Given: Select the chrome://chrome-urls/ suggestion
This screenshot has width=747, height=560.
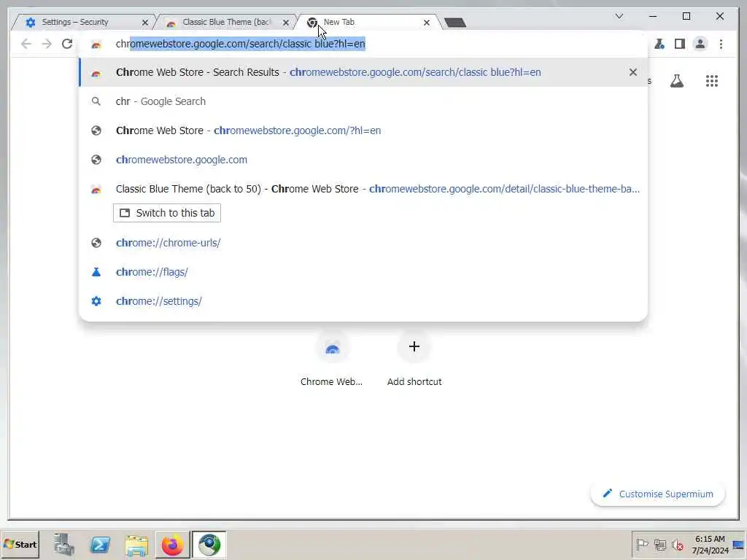Looking at the screenshot, I should tap(363, 243).
